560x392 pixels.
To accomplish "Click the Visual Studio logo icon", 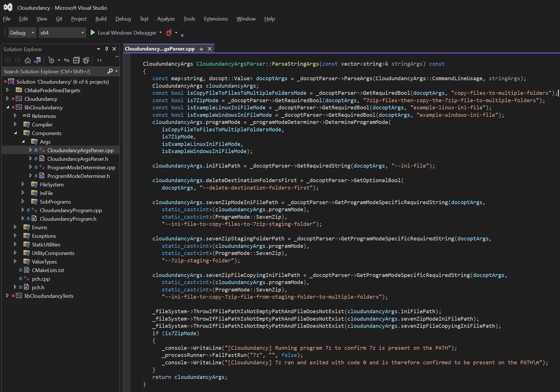I will click(8, 7).
